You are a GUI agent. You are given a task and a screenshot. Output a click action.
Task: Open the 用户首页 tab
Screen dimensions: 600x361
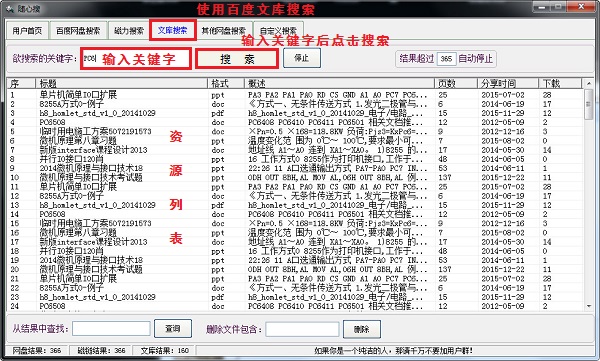(27, 31)
